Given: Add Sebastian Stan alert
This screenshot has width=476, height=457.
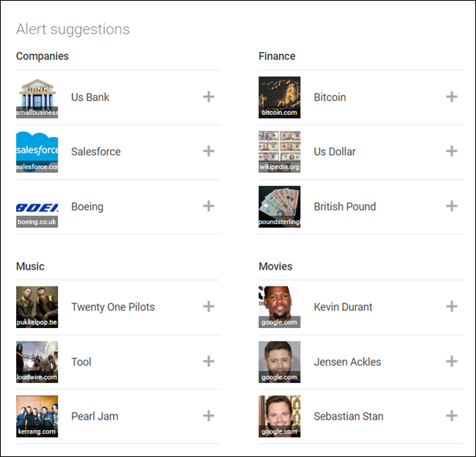Looking at the screenshot, I should 452,416.
